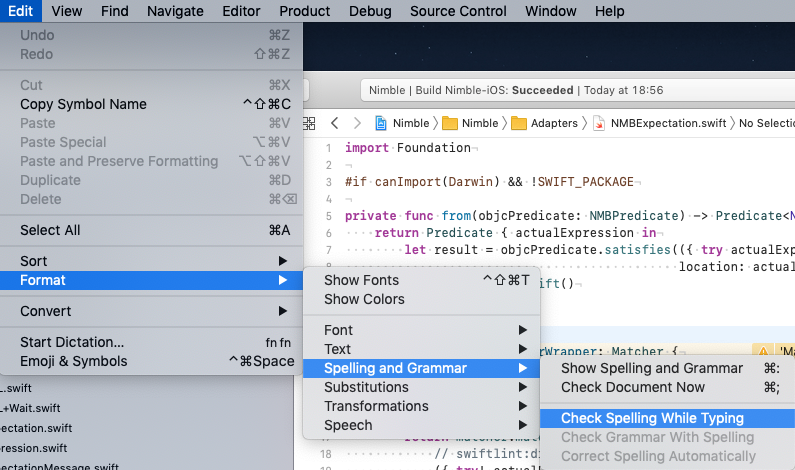795x470 pixels.
Task: Click Select All in Edit menu
Action: click(50, 230)
